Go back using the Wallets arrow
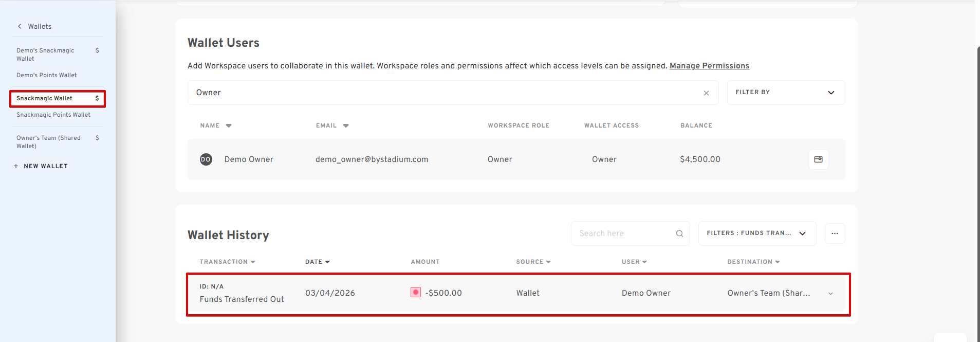The width and height of the screenshot is (980, 342). [x=20, y=26]
